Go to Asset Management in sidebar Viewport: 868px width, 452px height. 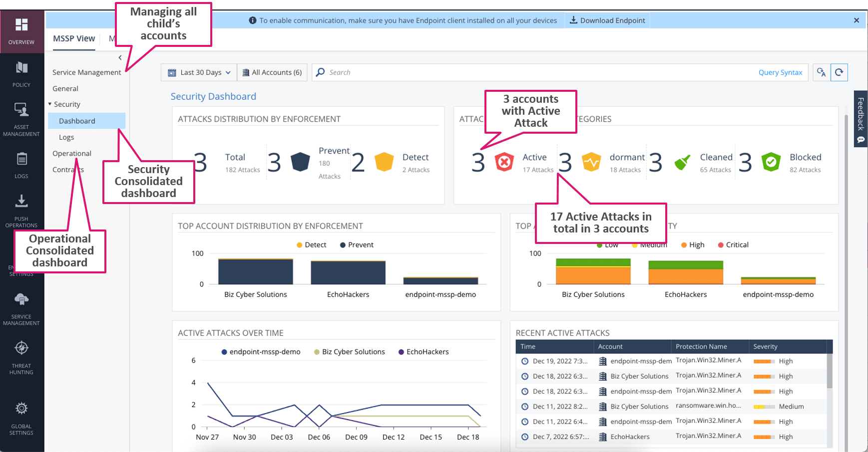coord(21,119)
